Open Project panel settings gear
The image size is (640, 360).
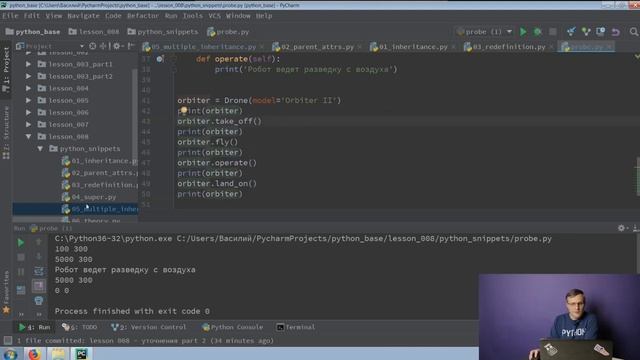click(x=117, y=46)
